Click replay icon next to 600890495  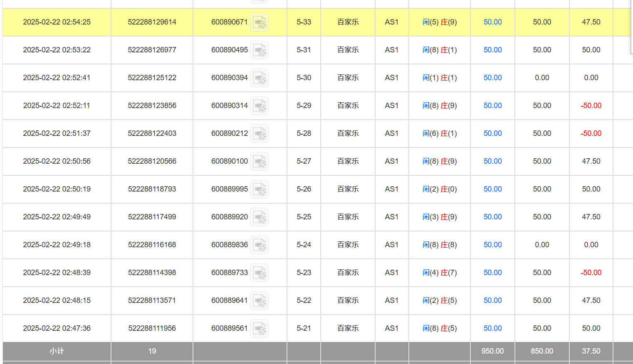(x=259, y=50)
